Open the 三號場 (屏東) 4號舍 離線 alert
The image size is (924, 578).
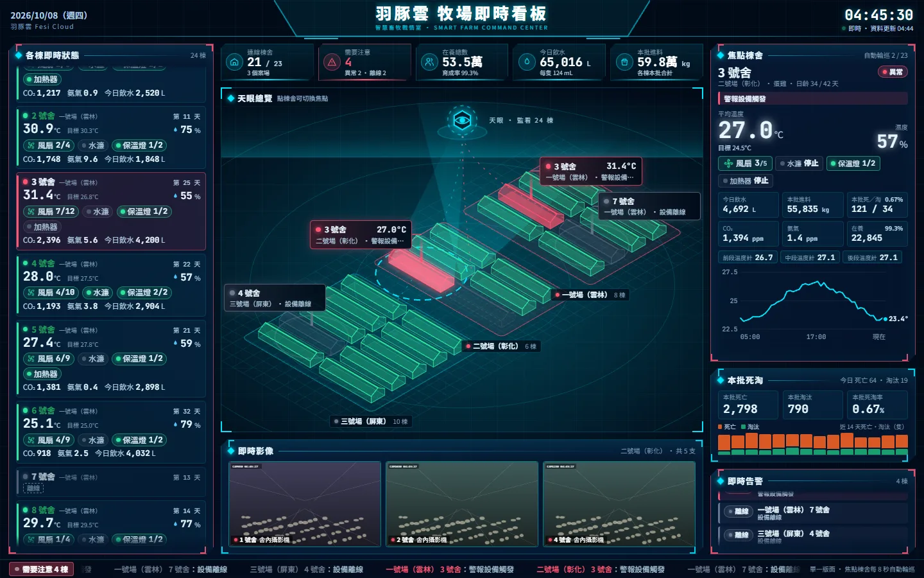[813, 536]
